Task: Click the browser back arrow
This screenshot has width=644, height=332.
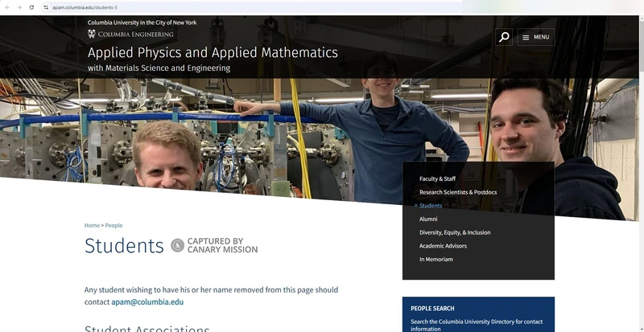Action: tap(7, 7)
